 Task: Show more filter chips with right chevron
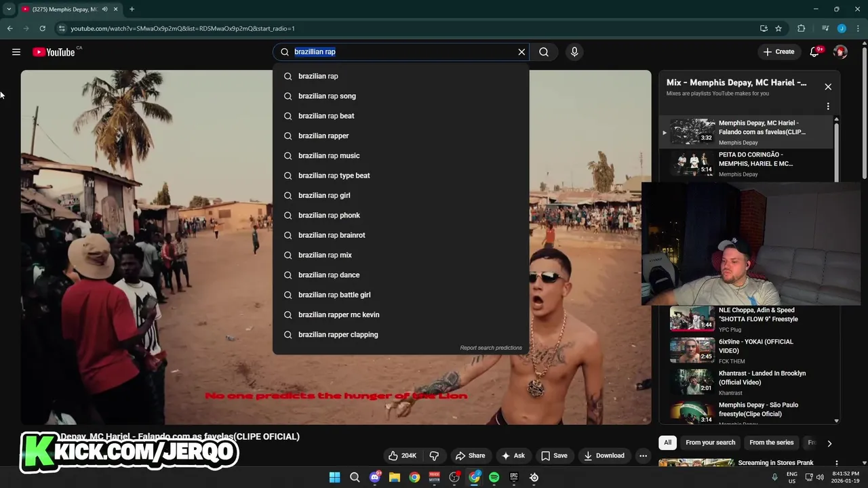pos(829,443)
